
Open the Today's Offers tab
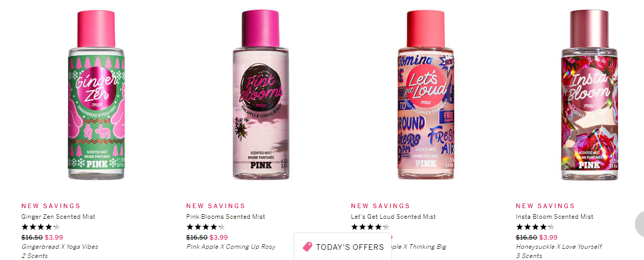(x=343, y=247)
